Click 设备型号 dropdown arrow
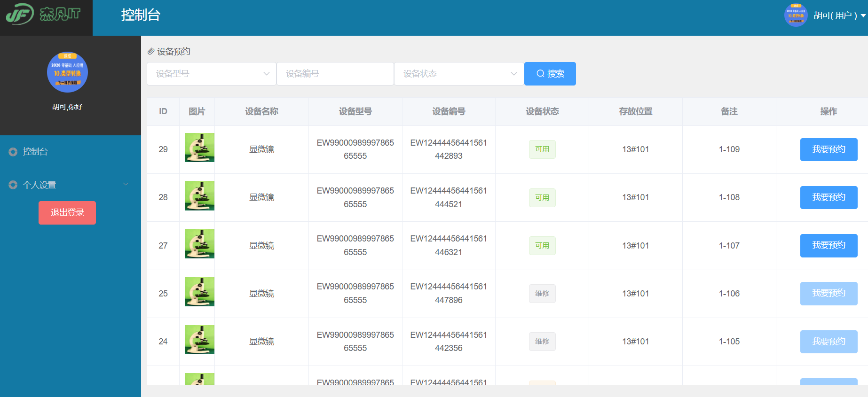Screen dimensions: 868x397 267,74
